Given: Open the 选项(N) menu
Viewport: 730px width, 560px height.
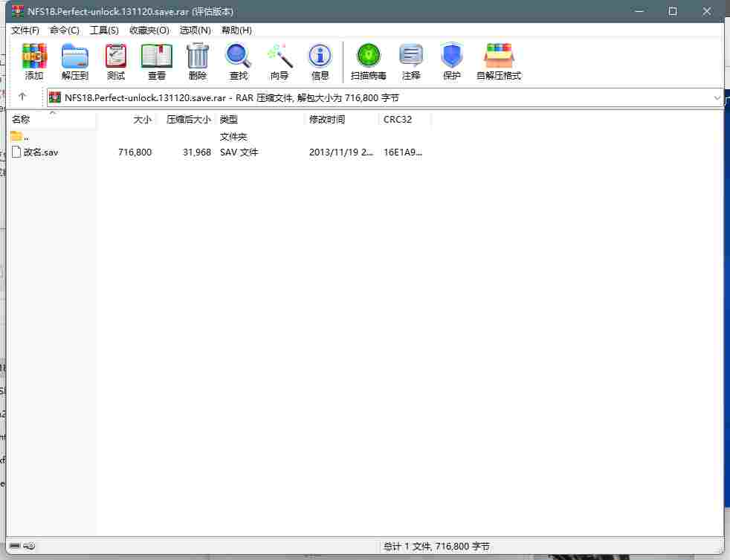Looking at the screenshot, I should pyautogui.click(x=195, y=30).
